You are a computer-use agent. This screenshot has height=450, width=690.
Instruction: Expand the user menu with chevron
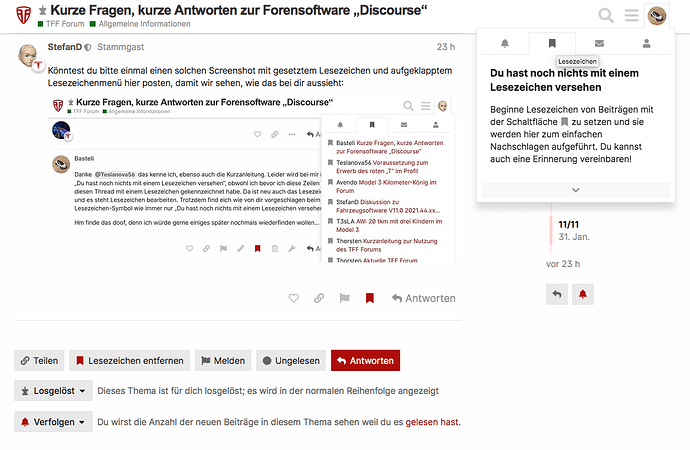pyautogui.click(x=576, y=190)
